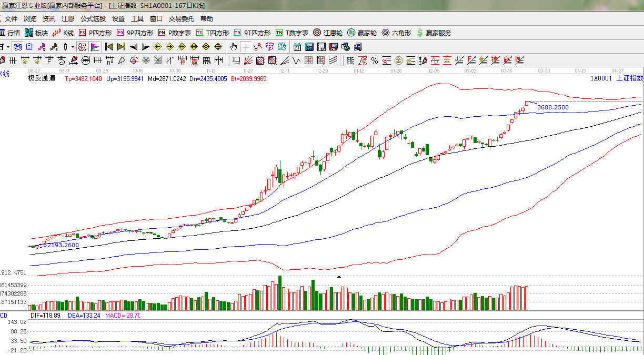The image size is (644, 355).
Task: Expand the dropdown arrow at toolbar's left edge
Action: pyautogui.click(x=8, y=47)
